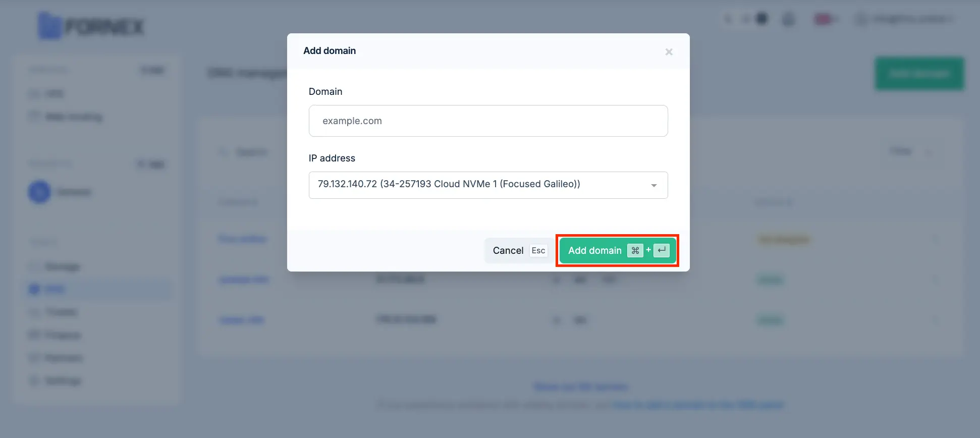Open Settings in the sidebar
This screenshot has height=438, width=980.
[56, 380]
